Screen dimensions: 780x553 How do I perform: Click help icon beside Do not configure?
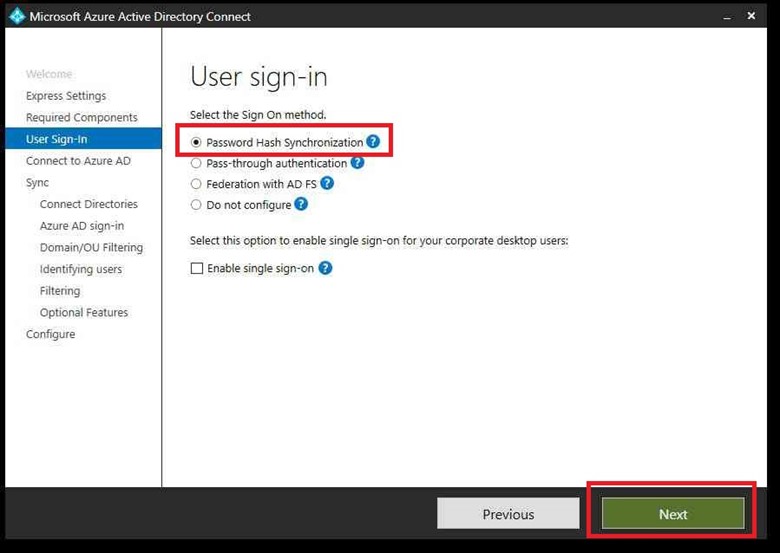tap(301, 204)
